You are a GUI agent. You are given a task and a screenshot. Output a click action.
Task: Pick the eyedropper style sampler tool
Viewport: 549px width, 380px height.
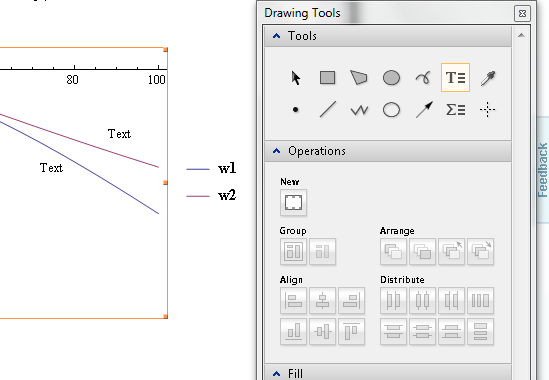(488, 78)
